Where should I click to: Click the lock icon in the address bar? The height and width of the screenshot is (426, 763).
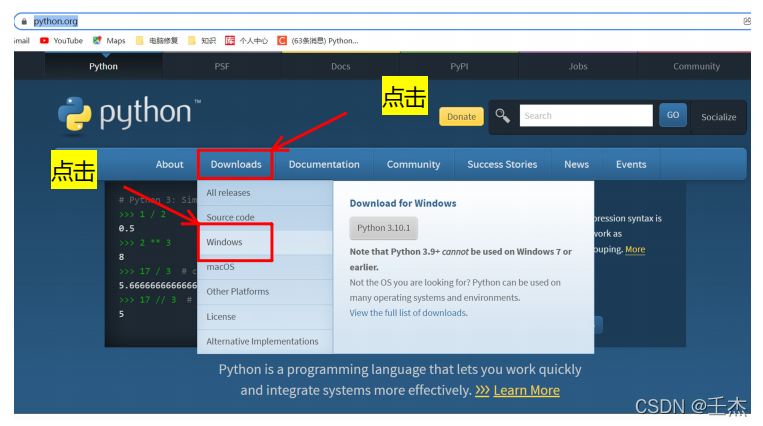[x=24, y=21]
